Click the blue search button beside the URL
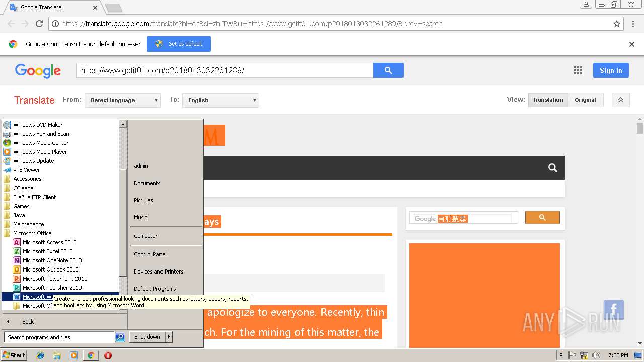Image resolution: width=644 pixels, height=362 pixels. coord(388,70)
